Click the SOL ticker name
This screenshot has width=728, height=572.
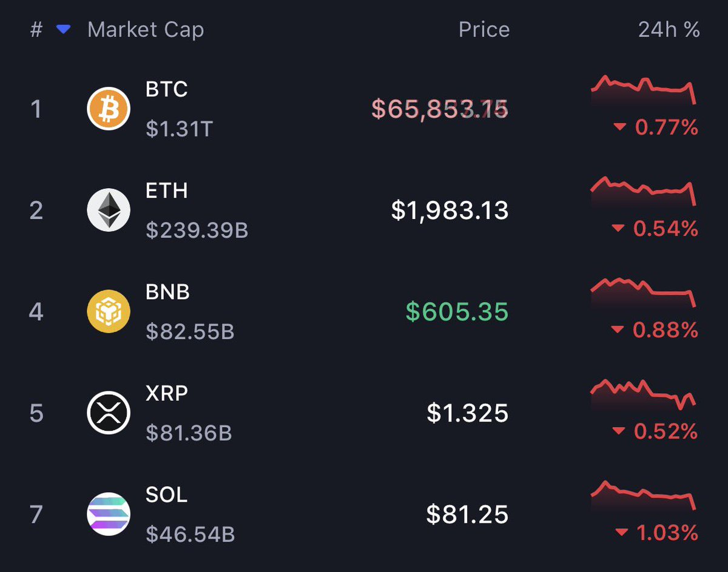[x=167, y=495]
